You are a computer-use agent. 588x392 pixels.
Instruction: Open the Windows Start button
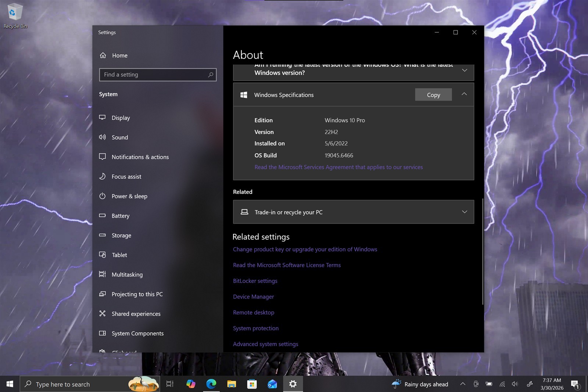coord(10,384)
